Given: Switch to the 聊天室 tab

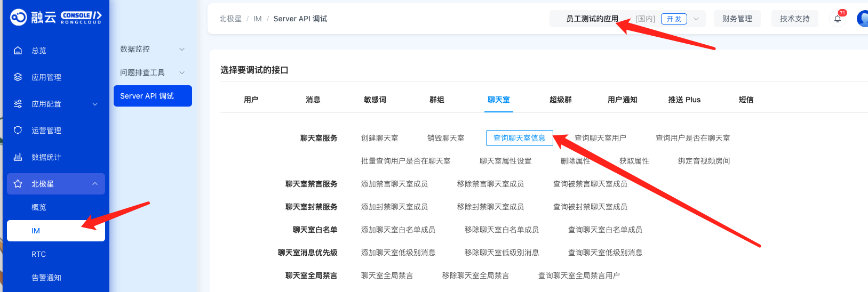Looking at the screenshot, I should (x=499, y=100).
